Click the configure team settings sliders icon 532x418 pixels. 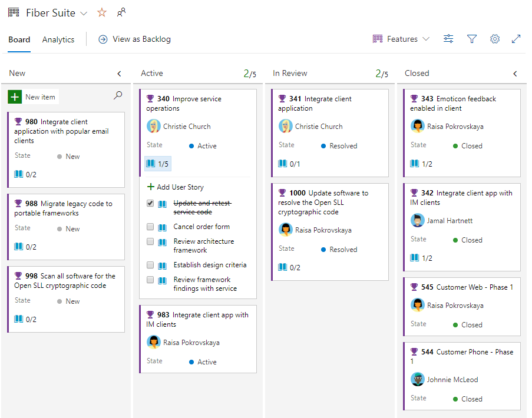click(x=448, y=39)
